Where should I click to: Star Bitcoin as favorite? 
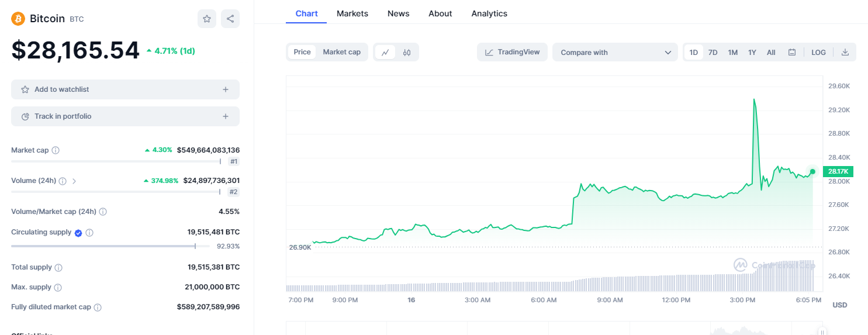(x=207, y=19)
